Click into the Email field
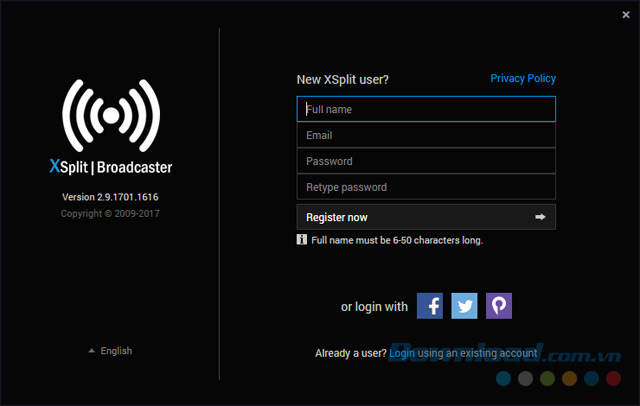This screenshot has width=640, height=406. point(426,135)
